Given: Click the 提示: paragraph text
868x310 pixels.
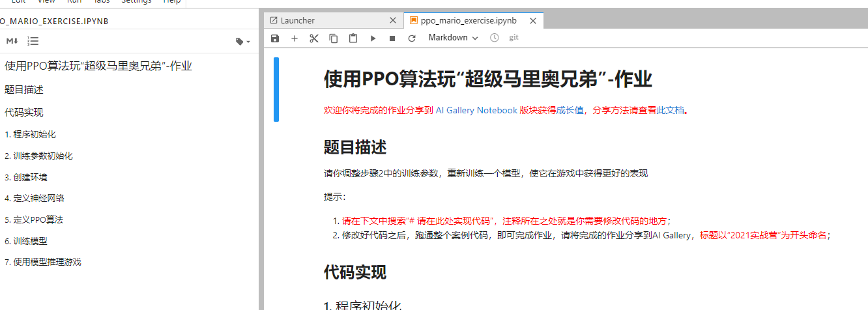Looking at the screenshot, I should pos(335,197).
